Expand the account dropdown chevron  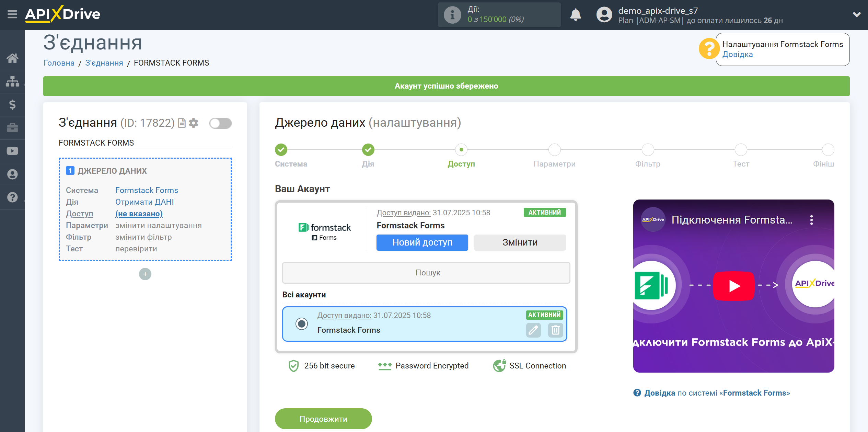pos(857,14)
